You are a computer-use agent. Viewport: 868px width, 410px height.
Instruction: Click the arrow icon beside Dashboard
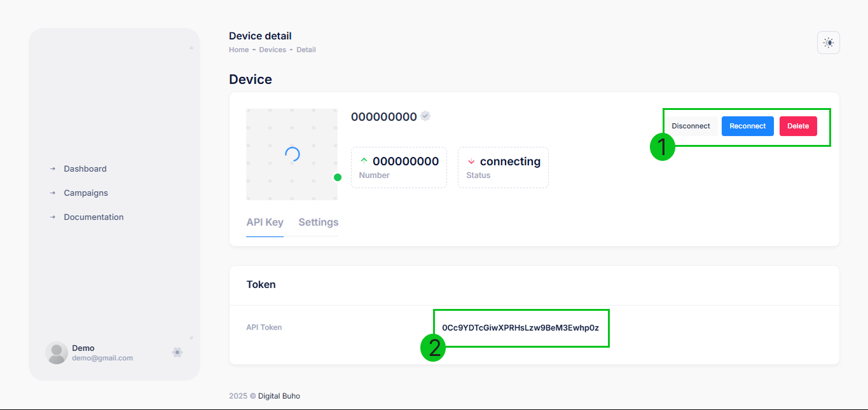(53, 169)
